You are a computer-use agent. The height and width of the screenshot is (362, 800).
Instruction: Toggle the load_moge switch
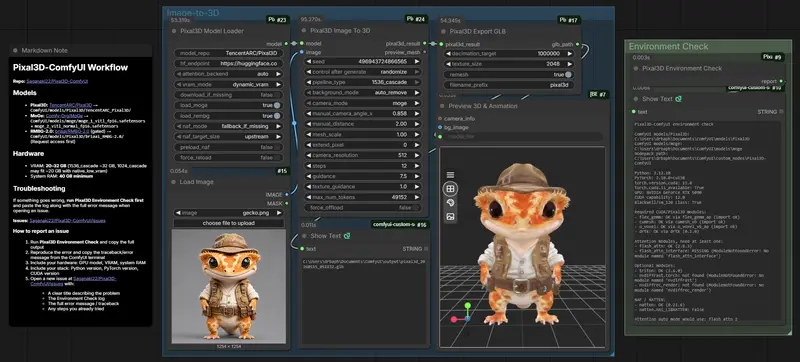click(x=277, y=105)
